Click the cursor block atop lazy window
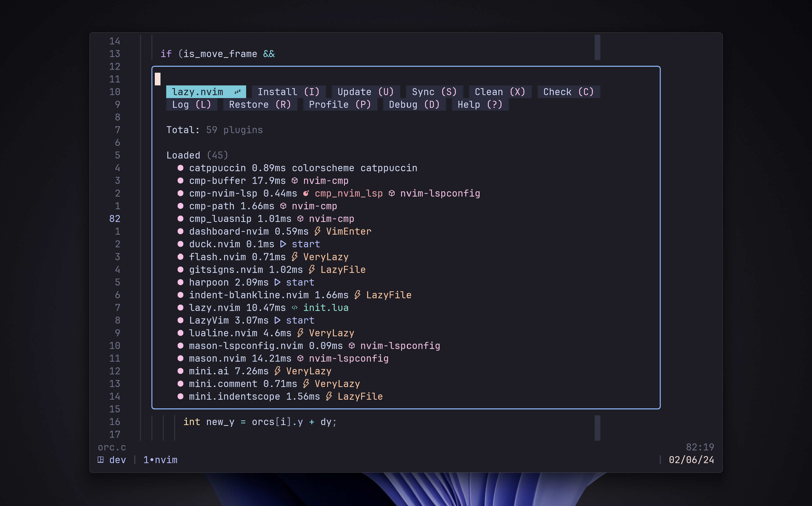This screenshot has width=812, height=506. pyautogui.click(x=158, y=79)
